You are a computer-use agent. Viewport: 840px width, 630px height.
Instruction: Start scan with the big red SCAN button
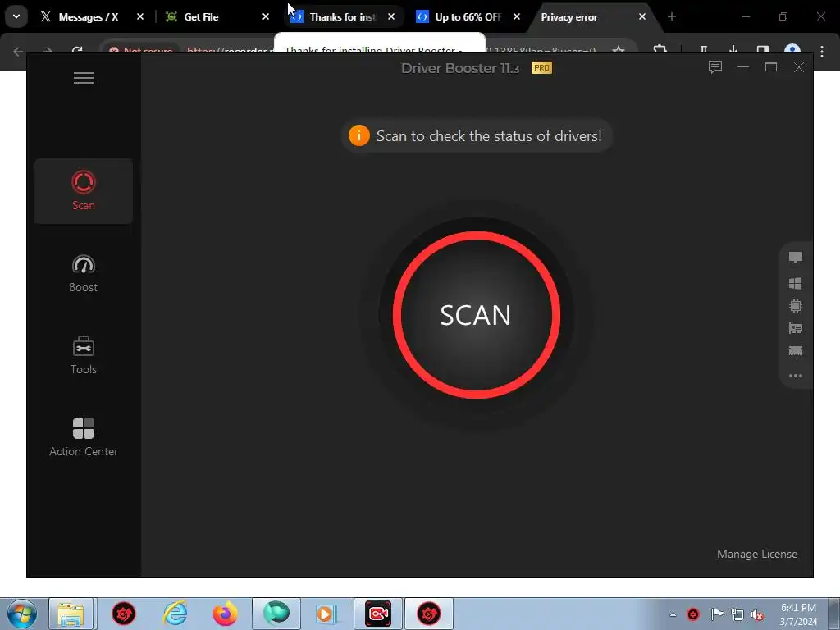tap(477, 315)
